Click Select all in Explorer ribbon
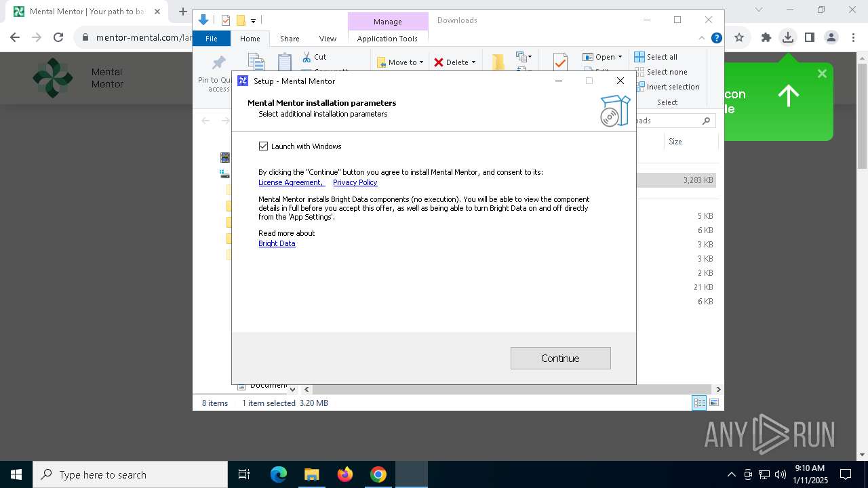The height and width of the screenshot is (488, 868). 656,57
